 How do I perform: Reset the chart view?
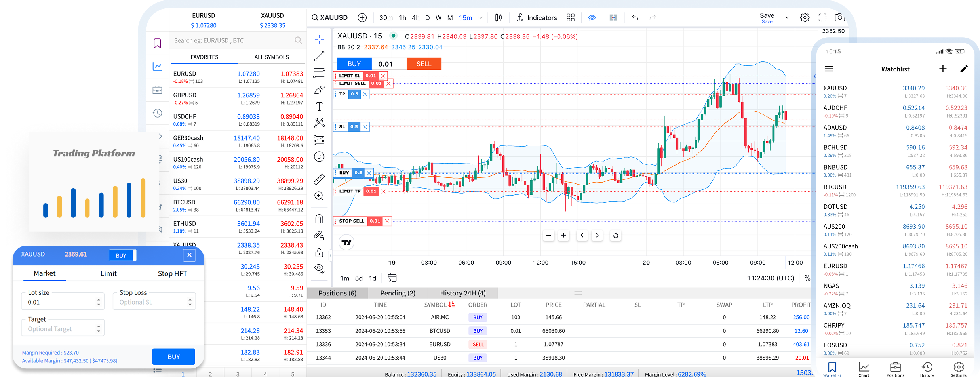[x=616, y=235]
